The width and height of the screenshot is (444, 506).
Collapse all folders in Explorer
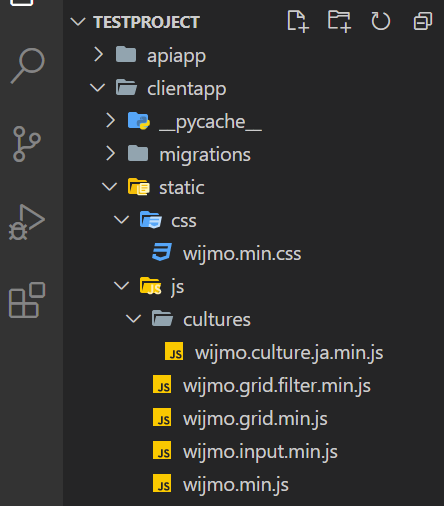pyautogui.click(x=423, y=22)
